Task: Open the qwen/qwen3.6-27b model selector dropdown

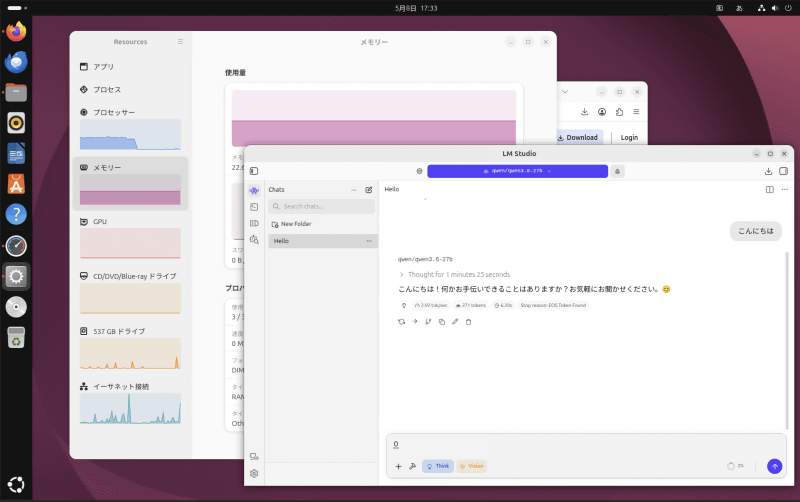Action: [x=517, y=171]
